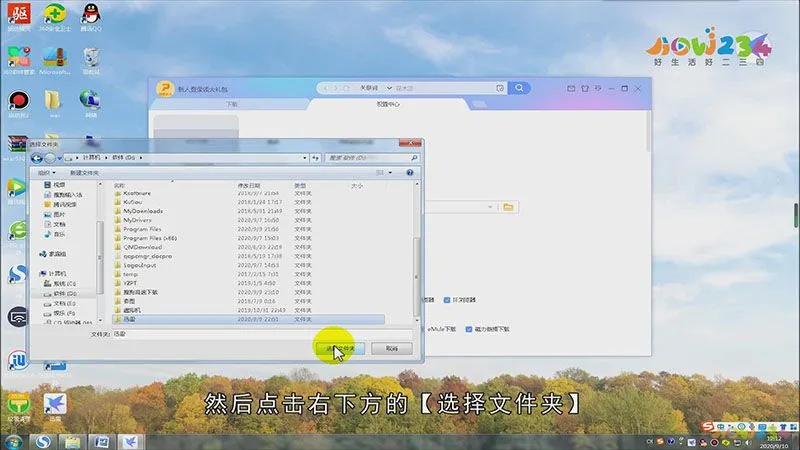
Task: Open the skin shirt icon in Xunlei titlebar
Action: (585, 89)
